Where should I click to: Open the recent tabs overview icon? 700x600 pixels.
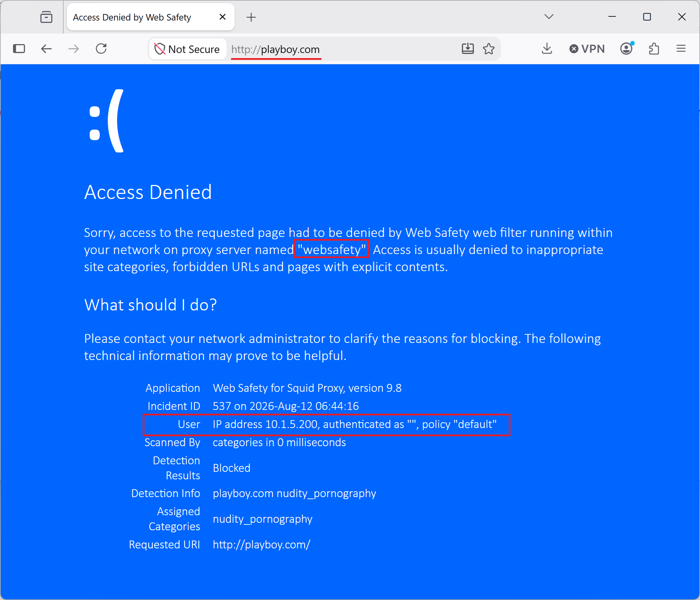[x=46, y=17]
